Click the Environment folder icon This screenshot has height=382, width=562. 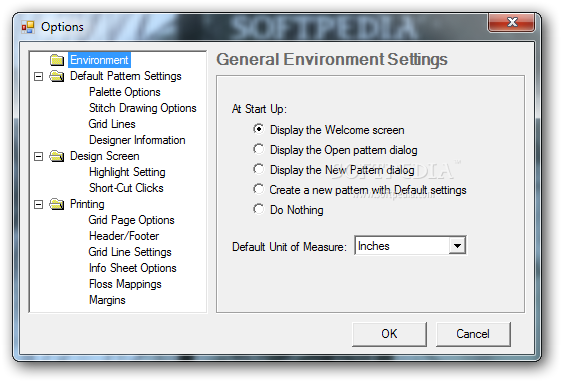pyautogui.click(x=57, y=60)
